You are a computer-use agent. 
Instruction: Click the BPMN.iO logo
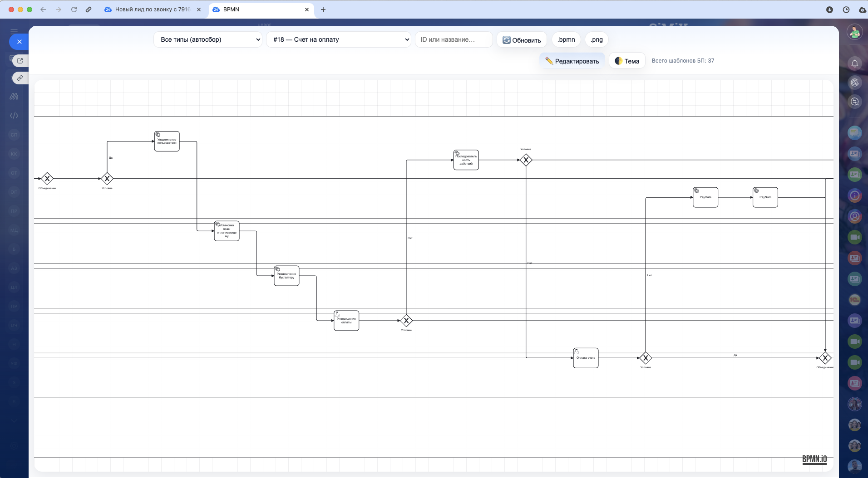click(x=814, y=459)
